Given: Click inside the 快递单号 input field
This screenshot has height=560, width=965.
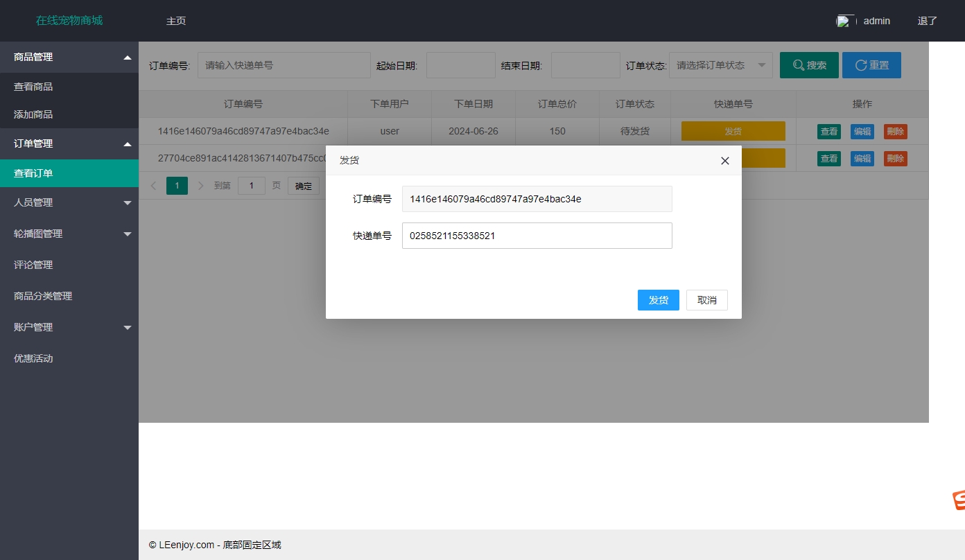Looking at the screenshot, I should [537, 236].
